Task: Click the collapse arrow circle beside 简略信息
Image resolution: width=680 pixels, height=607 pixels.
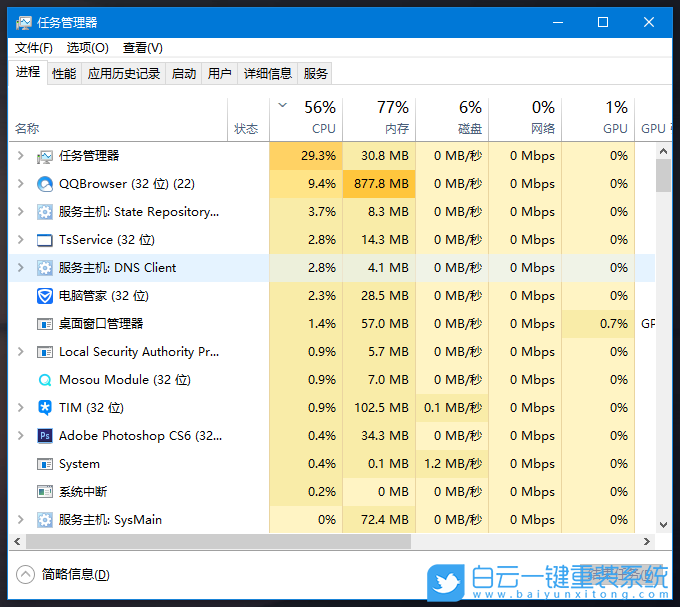Action: [x=25, y=575]
